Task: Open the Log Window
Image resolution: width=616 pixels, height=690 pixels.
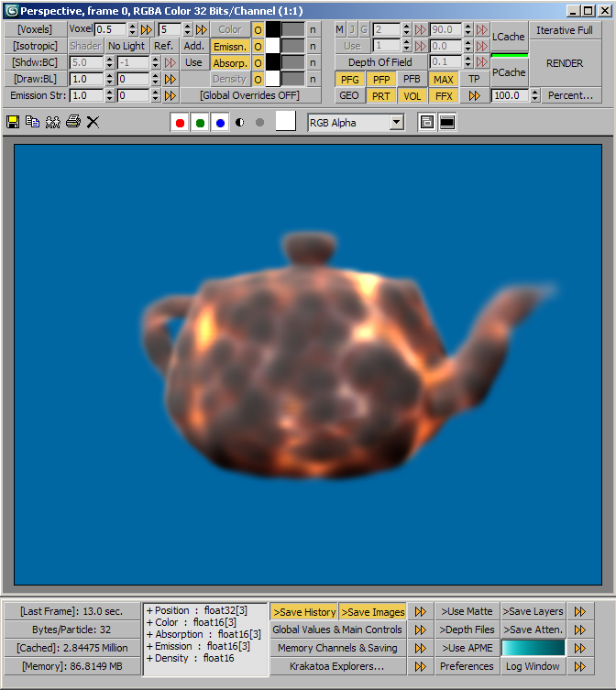Action: pyautogui.click(x=533, y=666)
